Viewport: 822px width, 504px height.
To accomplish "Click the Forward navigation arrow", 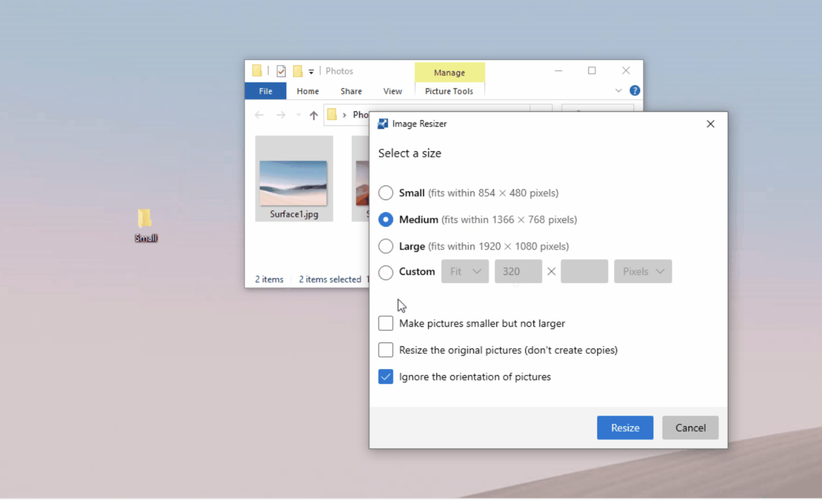I will (x=281, y=115).
